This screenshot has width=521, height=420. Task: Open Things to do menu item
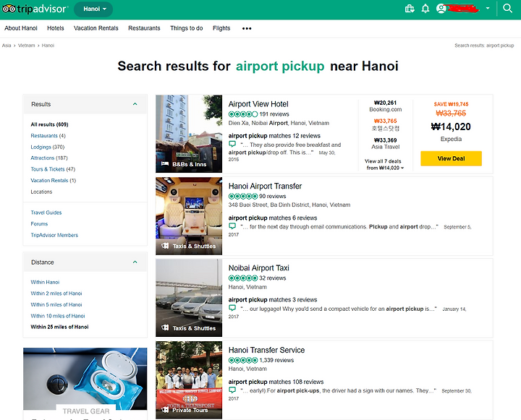point(187,28)
